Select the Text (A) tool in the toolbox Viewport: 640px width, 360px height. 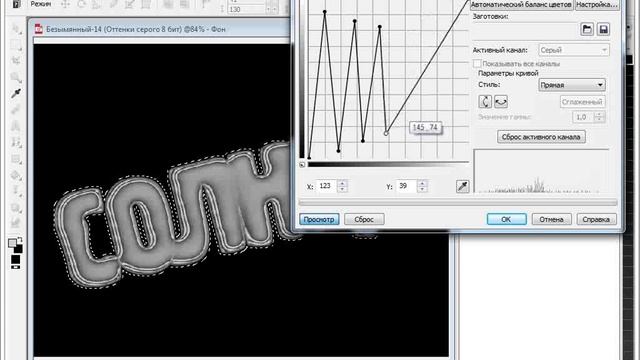click(16, 126)
